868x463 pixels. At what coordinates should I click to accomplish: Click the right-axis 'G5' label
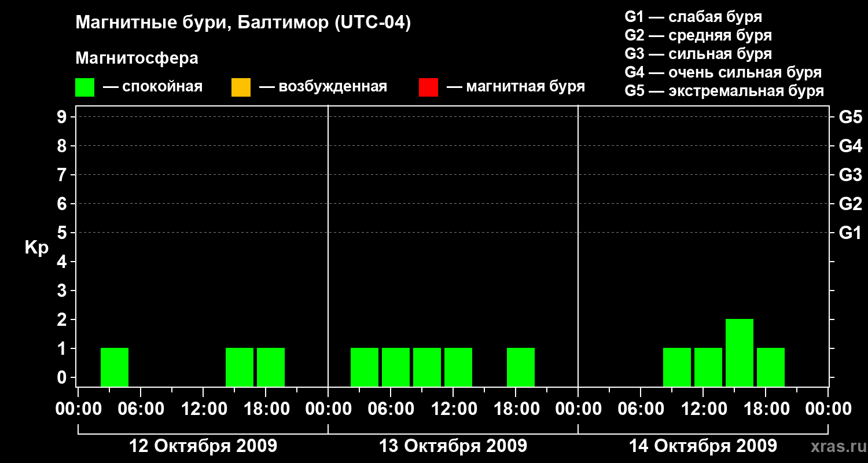851,117
